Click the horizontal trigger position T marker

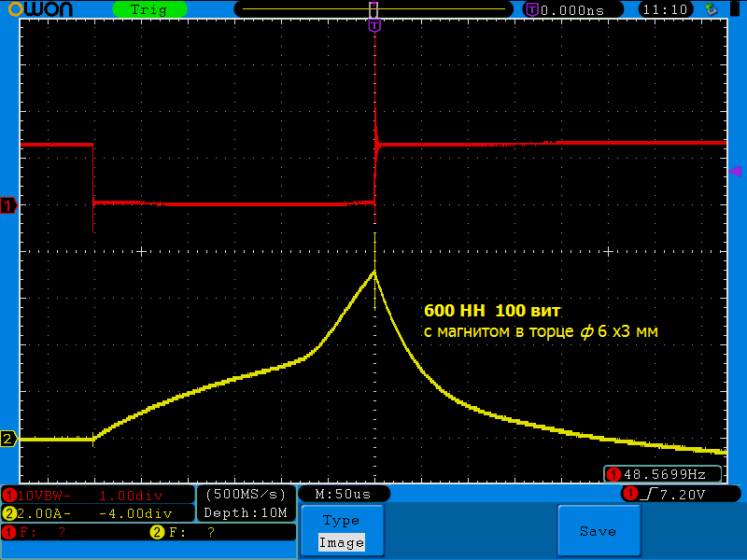374,25
